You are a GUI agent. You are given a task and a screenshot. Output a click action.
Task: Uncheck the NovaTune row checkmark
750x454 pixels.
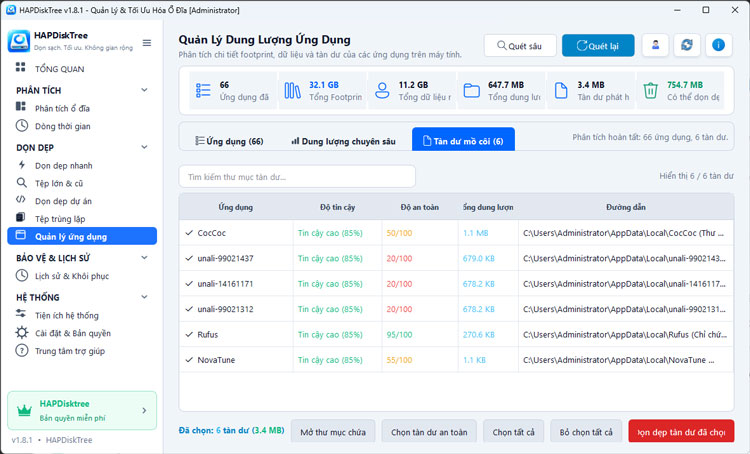pyautogui.click(x=189, y=360)
